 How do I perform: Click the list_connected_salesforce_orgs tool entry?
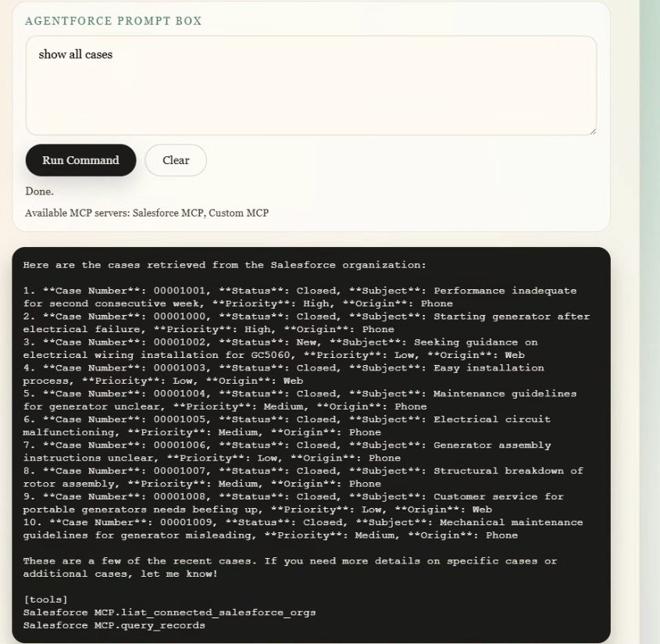tap(169, 612)
